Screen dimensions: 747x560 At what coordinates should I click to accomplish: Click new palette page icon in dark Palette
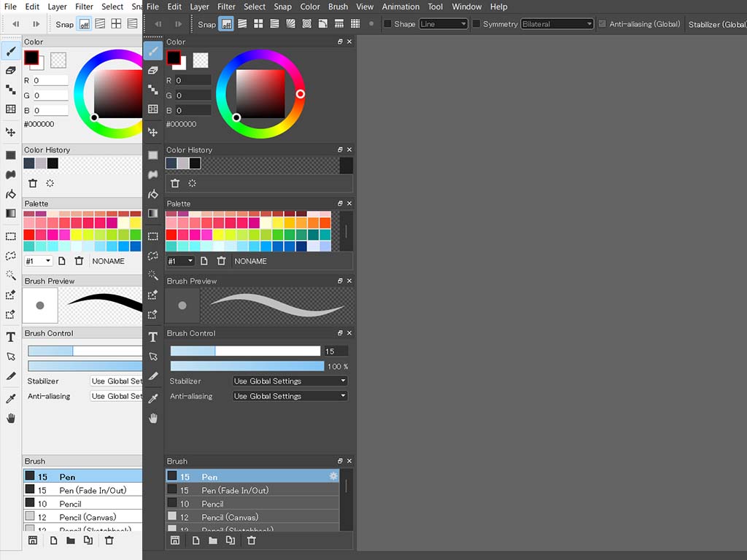pos(204,261)
